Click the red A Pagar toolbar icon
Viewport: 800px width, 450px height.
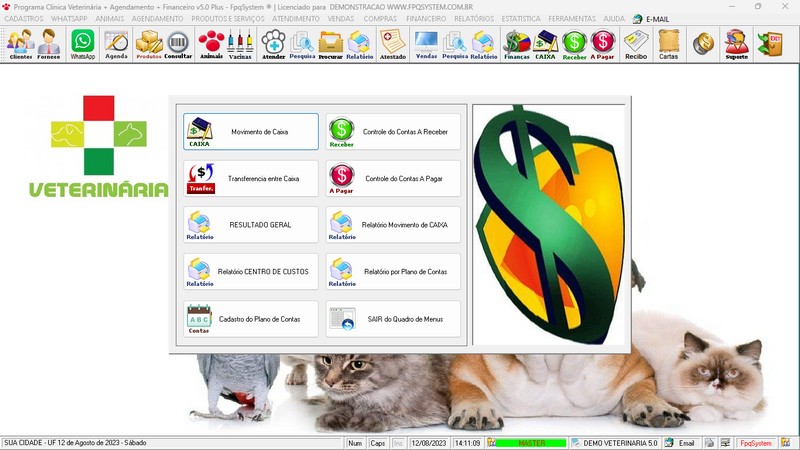tap(603, 44)
